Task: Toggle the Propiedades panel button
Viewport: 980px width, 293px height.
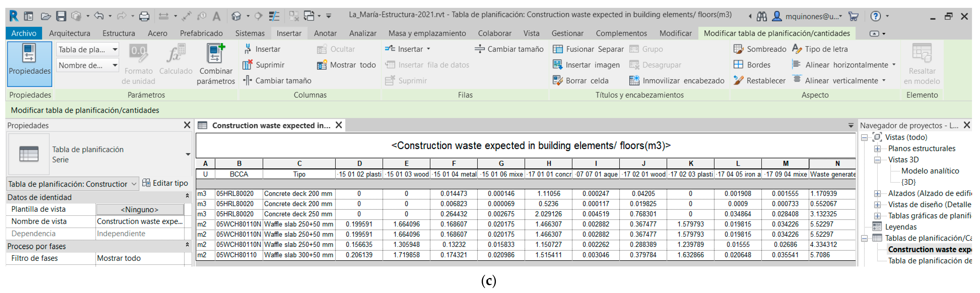Action: (29, 64)
